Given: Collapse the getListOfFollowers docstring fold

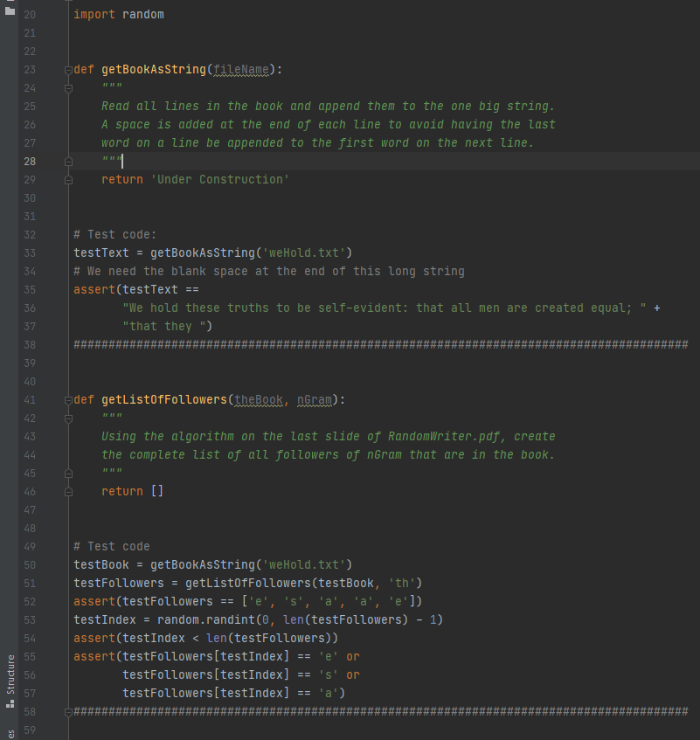Looking at the screenshot, I should pyautogui.click(x=67, y=418).
